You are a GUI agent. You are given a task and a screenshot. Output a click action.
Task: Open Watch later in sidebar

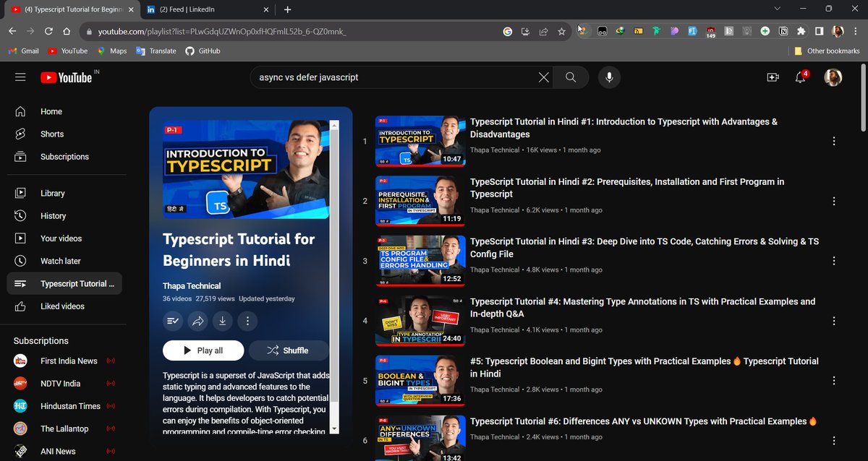tap(64, 261)
